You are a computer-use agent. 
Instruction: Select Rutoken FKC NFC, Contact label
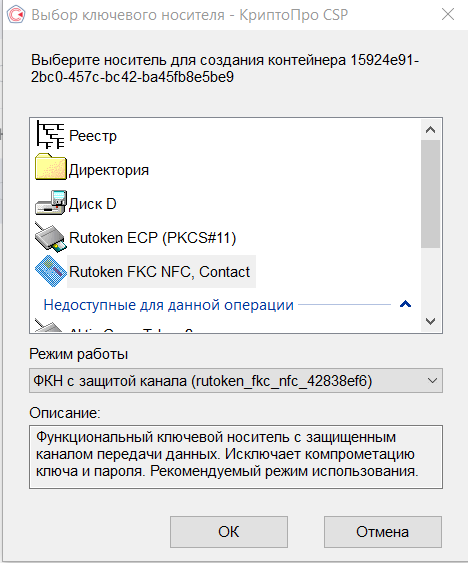pyautogui.click(x=159, y=272)
